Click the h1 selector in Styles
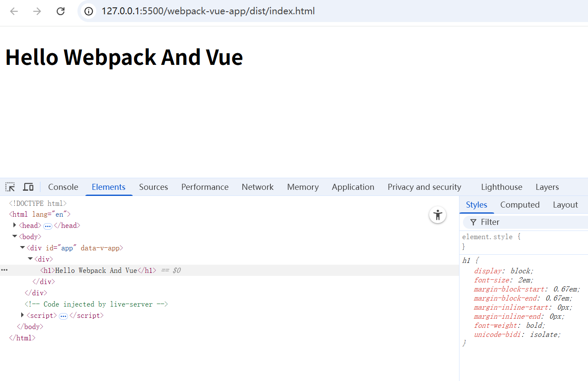The height and width of the screenshot is (381, 588). coord(466,260)
